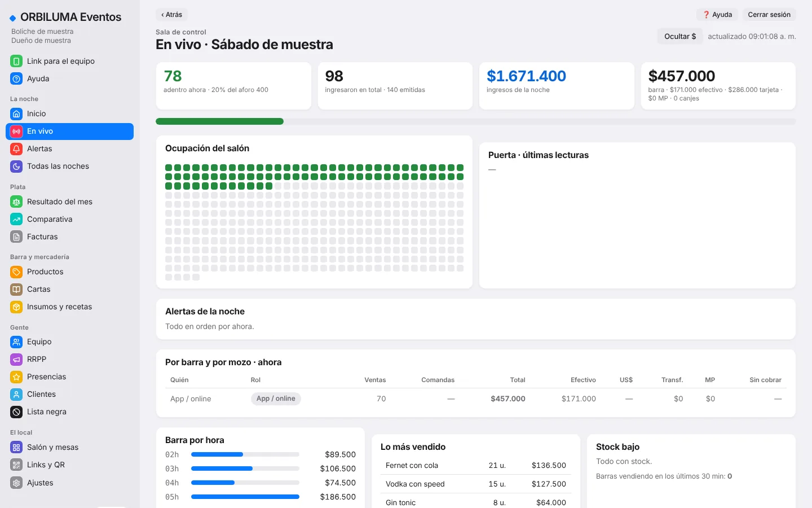This screenshot has height=508, width=812.
Task: Click the Vodka con speed row
Action: 476,484
